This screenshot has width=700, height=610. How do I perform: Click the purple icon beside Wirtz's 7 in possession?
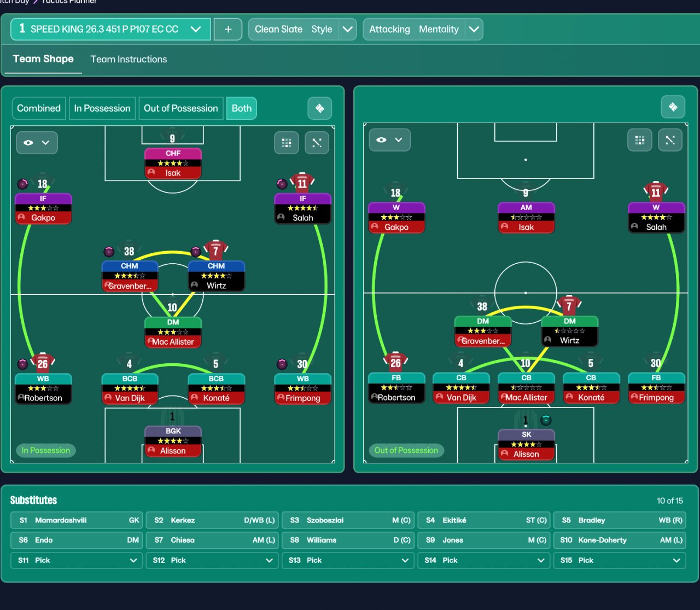(x=195, y=252)
